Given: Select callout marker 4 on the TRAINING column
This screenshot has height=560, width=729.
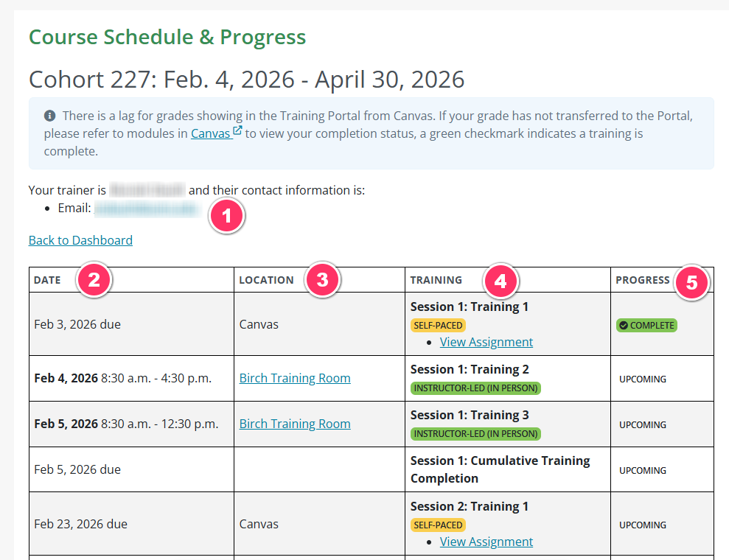Looking at the screenshot, I should point(500,281).
